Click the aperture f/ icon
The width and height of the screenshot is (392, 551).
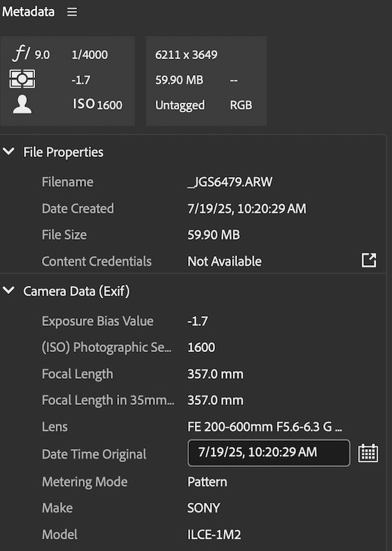21,54
